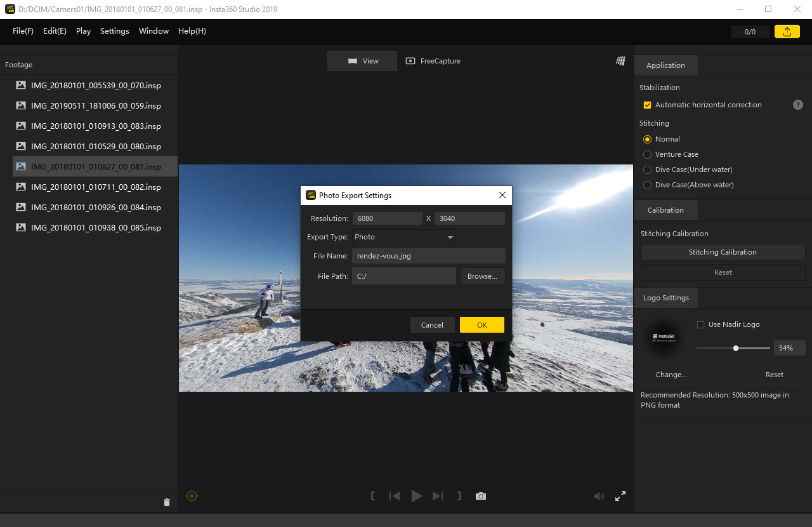Click the File Path field C:/
The width and height of the screenshot is (812, 527).
coord(404,276)
